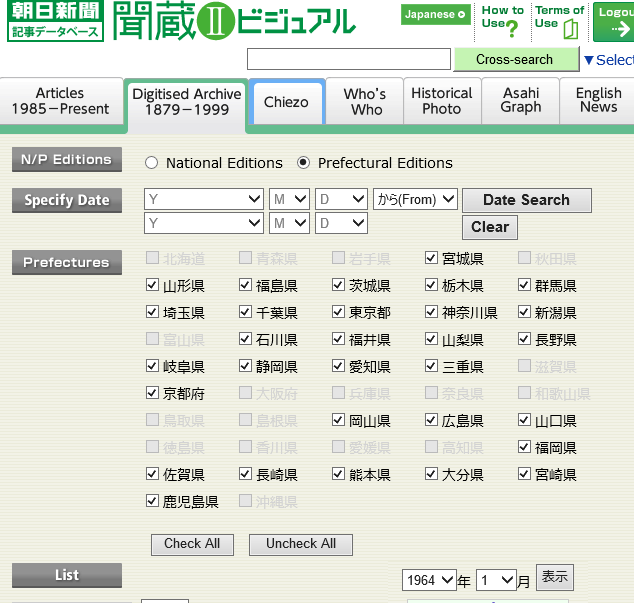Select National Editions radio button

coord(151,163)
